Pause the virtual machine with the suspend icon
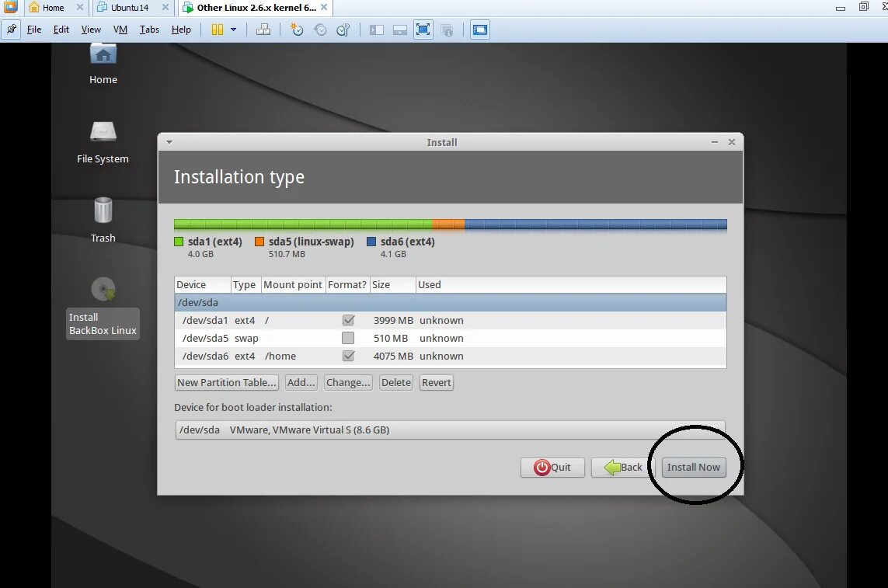 tap(218, 30)
